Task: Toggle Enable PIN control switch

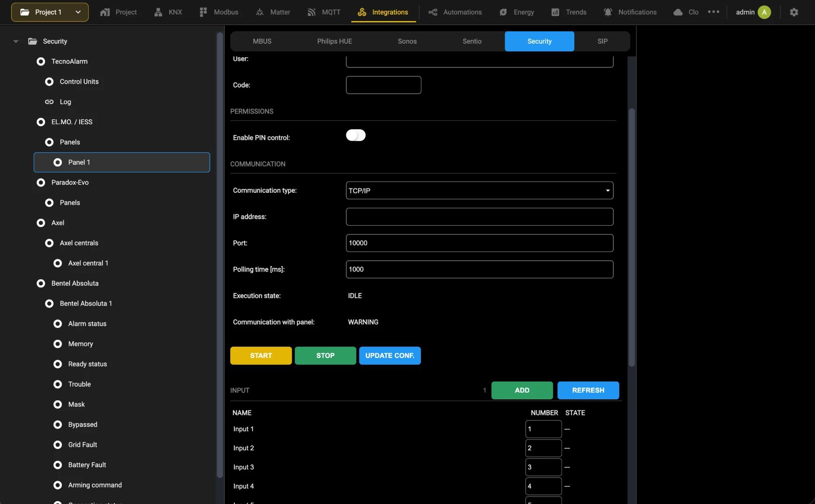Action: [x=356, y=136]
